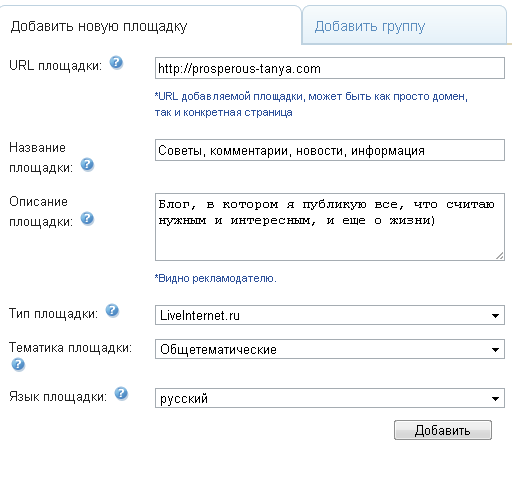512x478 pixels.
Task: Click the Язык площадки label
Action: (x=58, y=397)
